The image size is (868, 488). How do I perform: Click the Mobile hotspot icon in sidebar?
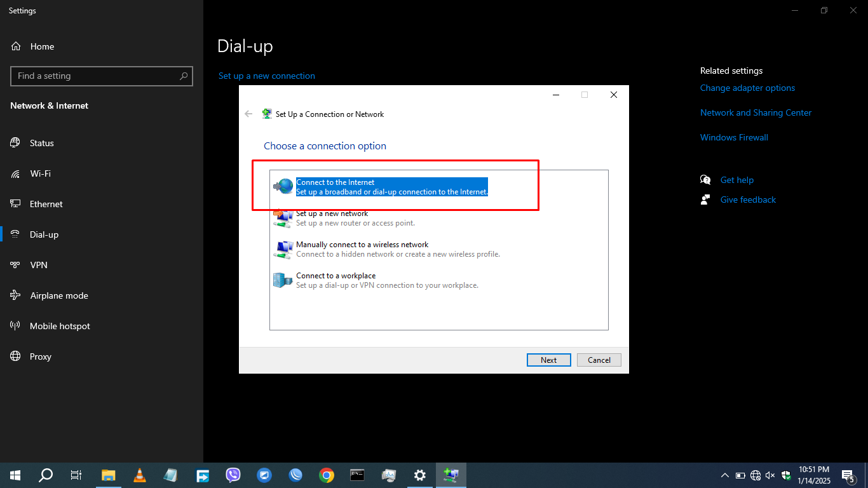(15, 326)
